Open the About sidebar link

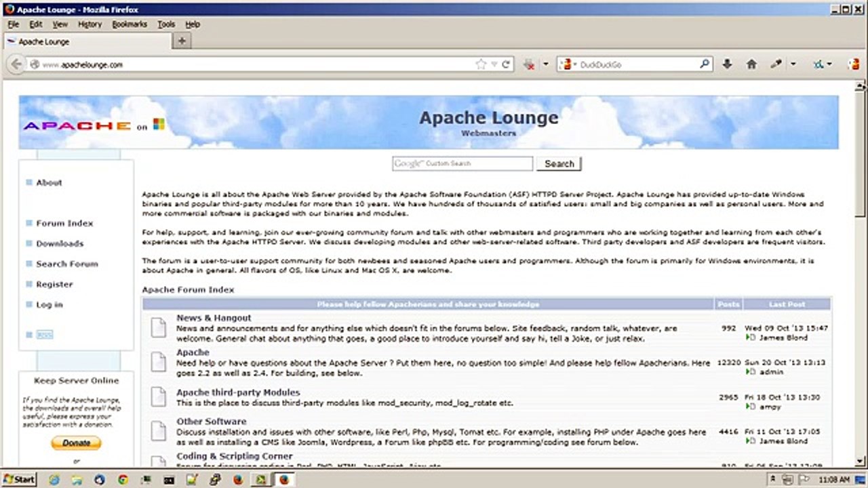pyautogui.click(x=49, y=182)
